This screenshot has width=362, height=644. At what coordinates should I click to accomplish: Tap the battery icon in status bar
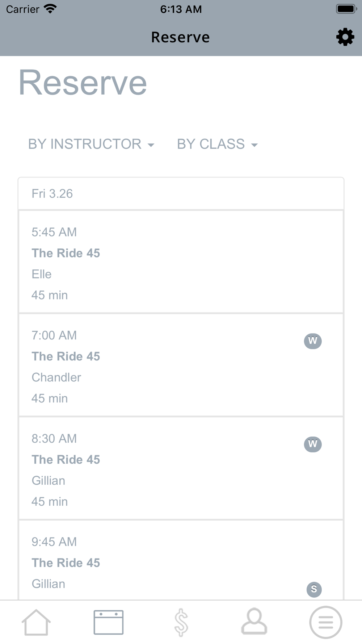346,9
